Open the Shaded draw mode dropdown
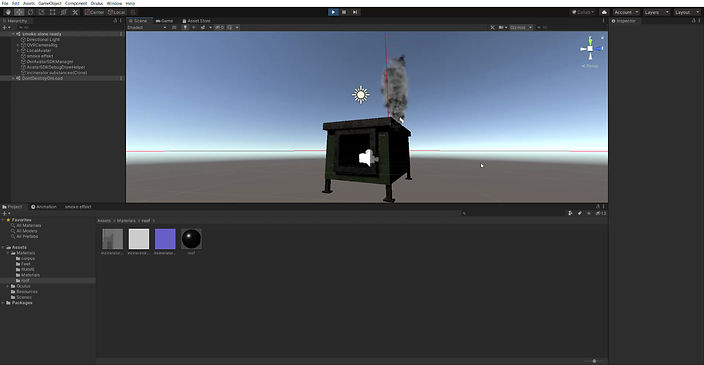 click(x=147, y=27)
